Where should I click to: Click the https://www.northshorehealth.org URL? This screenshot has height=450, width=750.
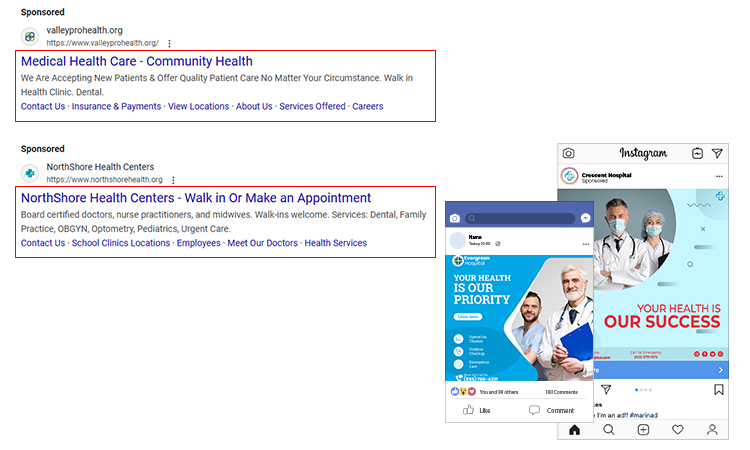point(104,180)
